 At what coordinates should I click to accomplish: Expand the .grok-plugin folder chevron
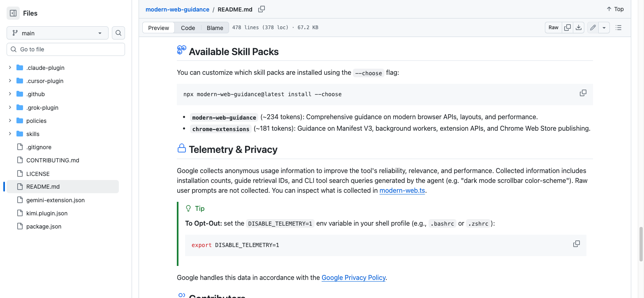pyautogui.click(x=10, y=107)
